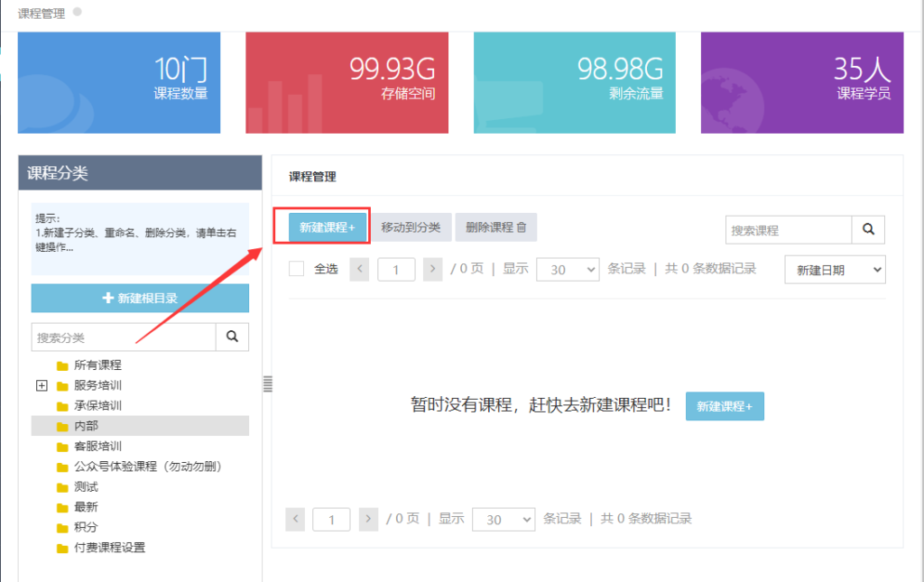924x582 pixels.
Task: Click the 新建根目录 button
Action: [140, 298]
